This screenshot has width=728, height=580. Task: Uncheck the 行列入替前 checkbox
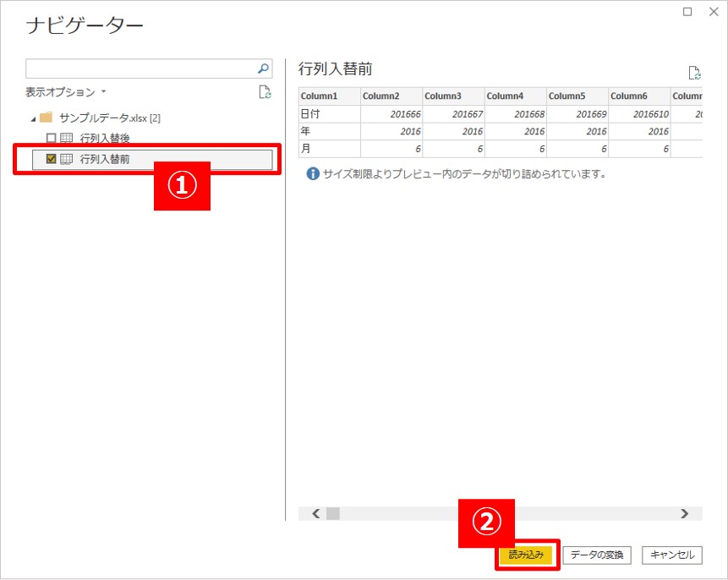51,158
